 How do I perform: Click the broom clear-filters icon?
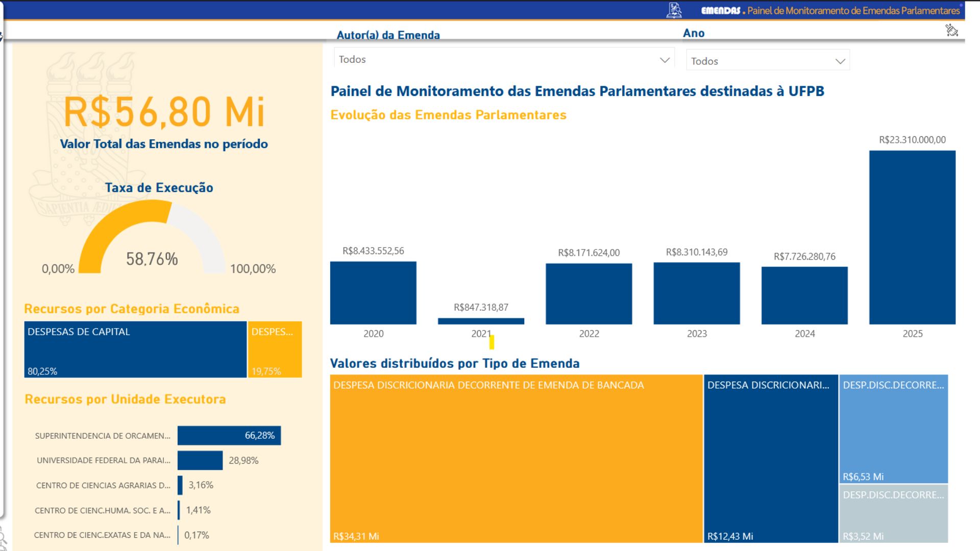(x=951, y=31)
